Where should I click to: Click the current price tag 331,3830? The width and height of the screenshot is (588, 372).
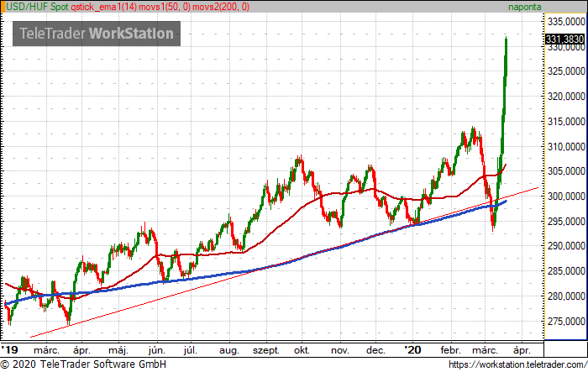tap(564, 39)
